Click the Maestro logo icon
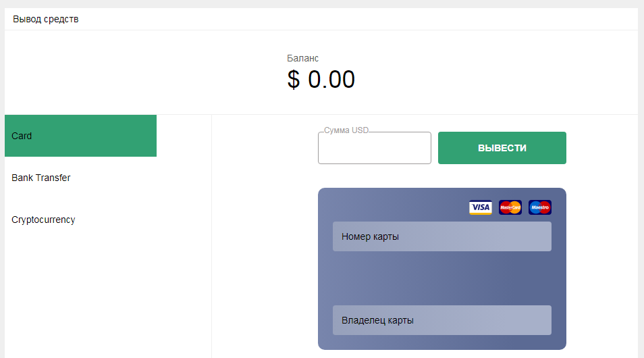Image resolution: width=644 pixels, height=358 pixels. click(x=539, y=207)
